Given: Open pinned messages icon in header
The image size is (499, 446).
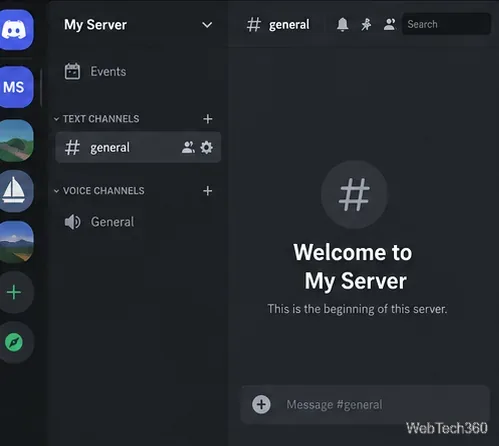Looking at the screenshot, I should click(366, 25).
